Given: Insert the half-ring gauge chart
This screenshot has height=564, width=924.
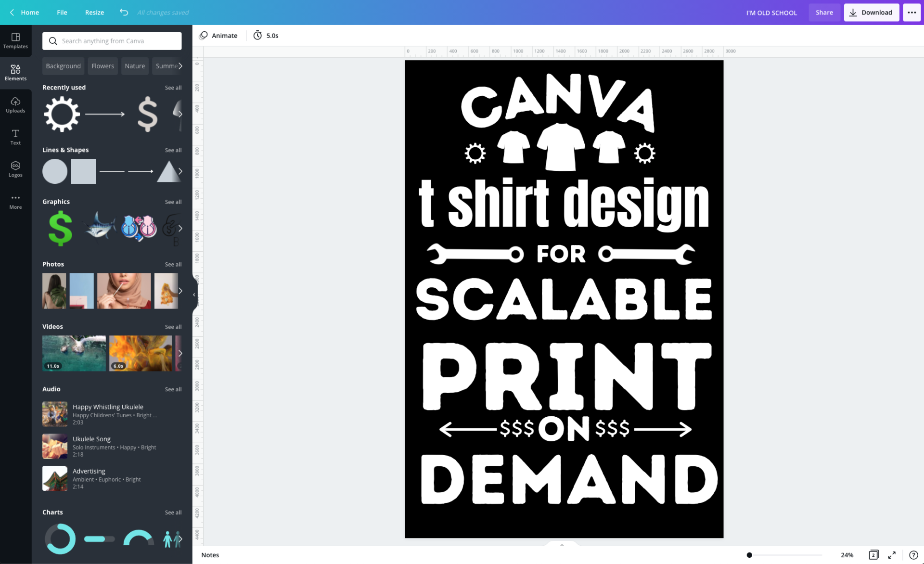Looking at the screenshot, I should point(139,538).
